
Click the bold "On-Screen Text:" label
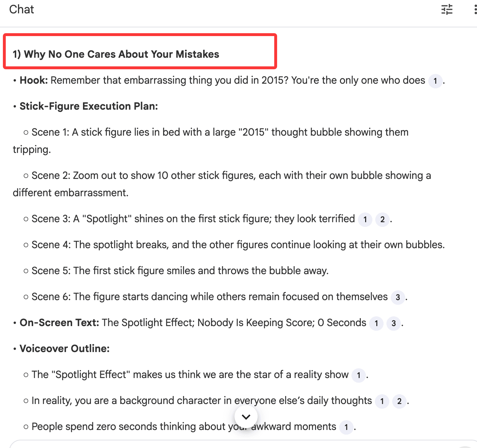59,322
